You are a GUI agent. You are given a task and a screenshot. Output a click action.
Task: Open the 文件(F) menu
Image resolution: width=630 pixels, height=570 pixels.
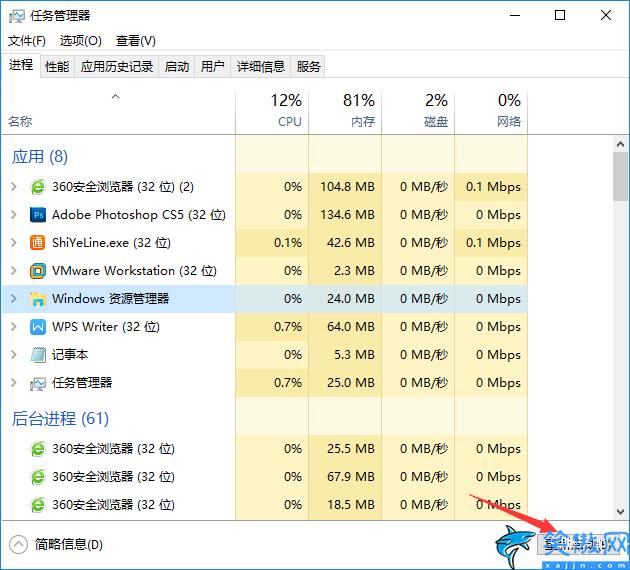pos(27,41)
